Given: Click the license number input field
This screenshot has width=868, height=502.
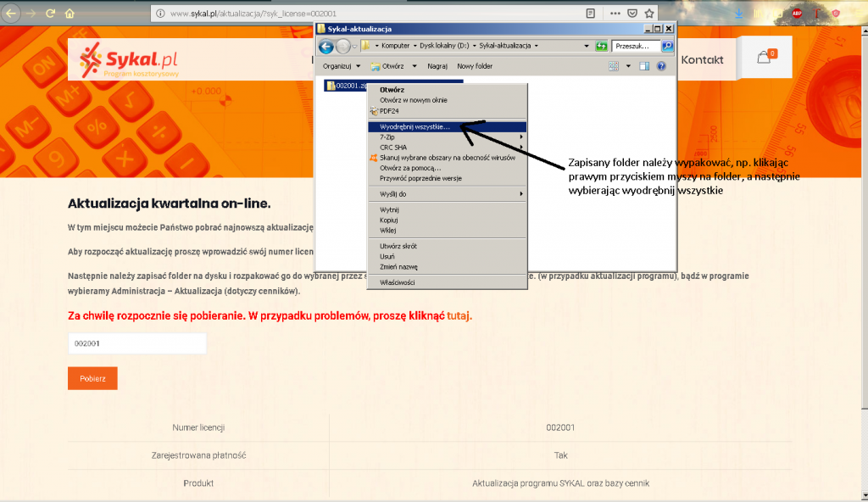Looking at the screenshot, I should coord(136,343).
